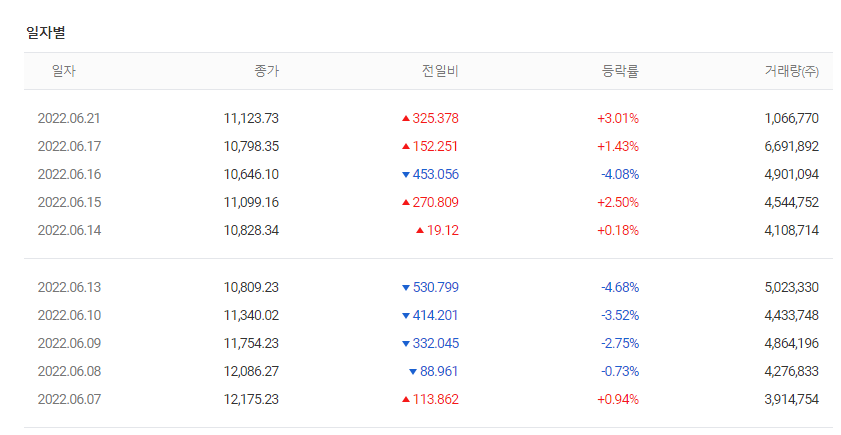Image resolution: width=841 pixels, height=435 pixels.
Task: Click the -2.75% rate
Action: pyautogui.click(x=620, y=343)
